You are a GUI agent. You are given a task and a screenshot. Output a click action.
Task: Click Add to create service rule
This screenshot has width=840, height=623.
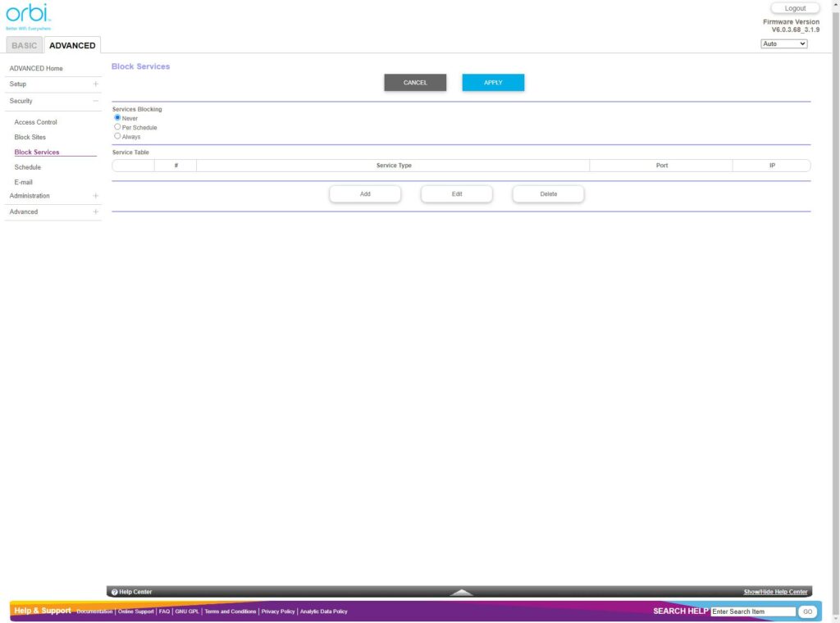pyautogui.click(x=365, y=194)
